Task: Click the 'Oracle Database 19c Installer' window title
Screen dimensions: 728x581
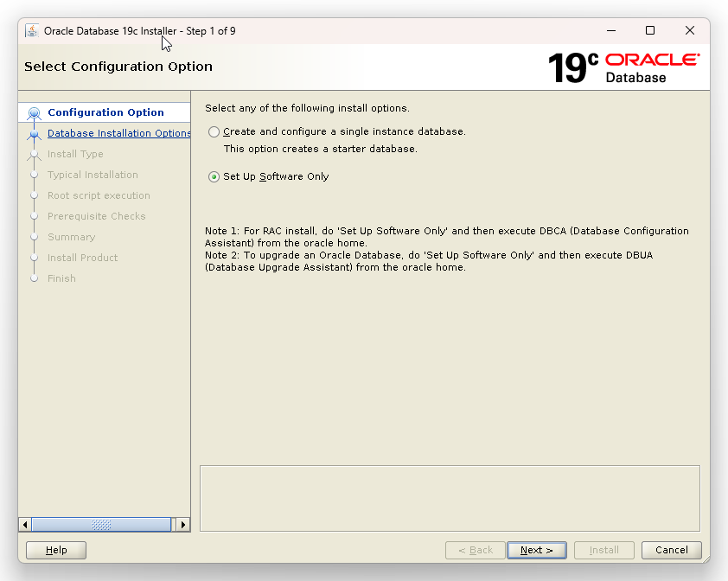Action: pos(140,31)
